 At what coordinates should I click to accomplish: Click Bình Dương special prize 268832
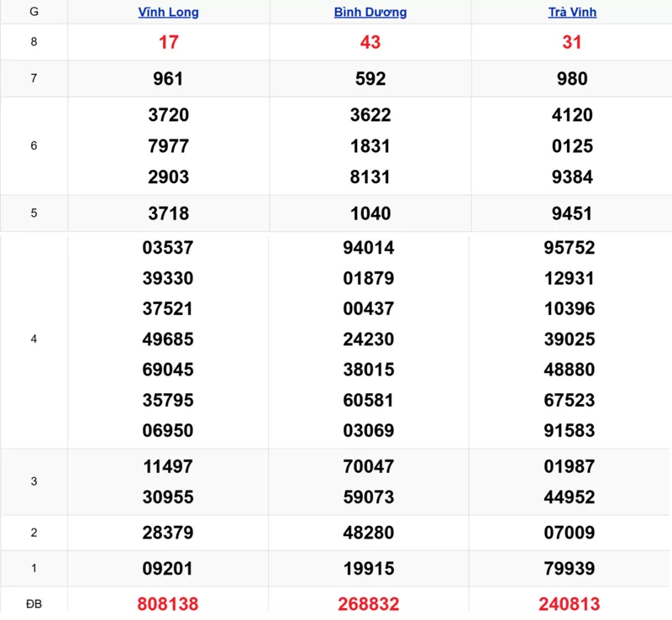click(370, 604)
